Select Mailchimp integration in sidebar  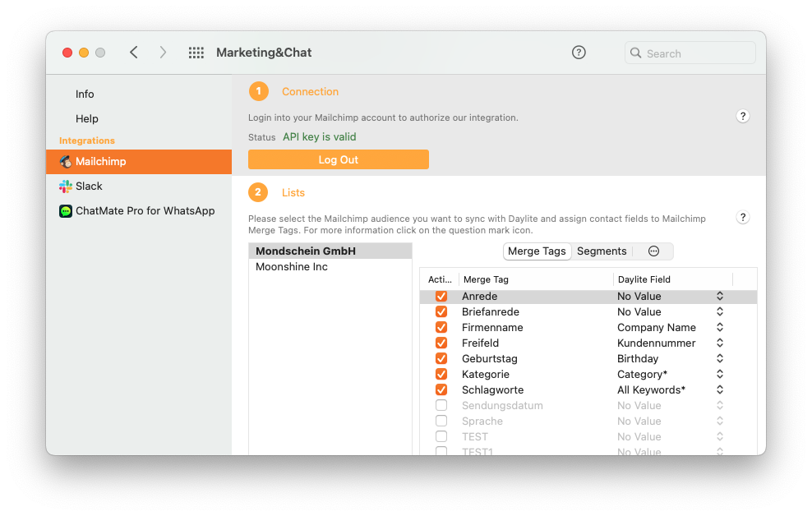click(139, 162)
